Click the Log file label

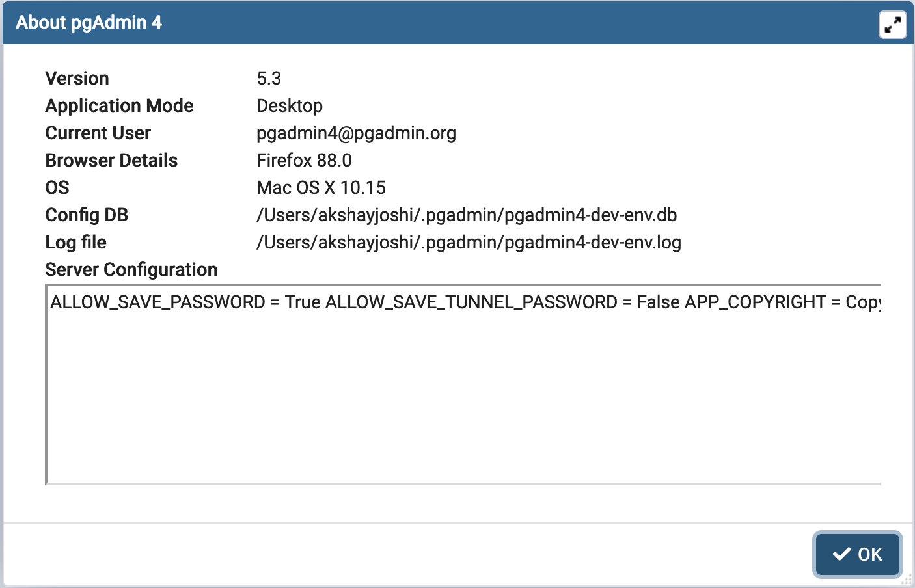click(75, 243)
